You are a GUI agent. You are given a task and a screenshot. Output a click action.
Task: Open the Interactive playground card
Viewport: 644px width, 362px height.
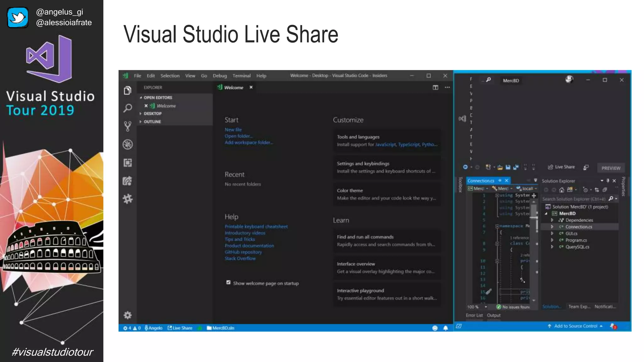[x=387, y=294]
